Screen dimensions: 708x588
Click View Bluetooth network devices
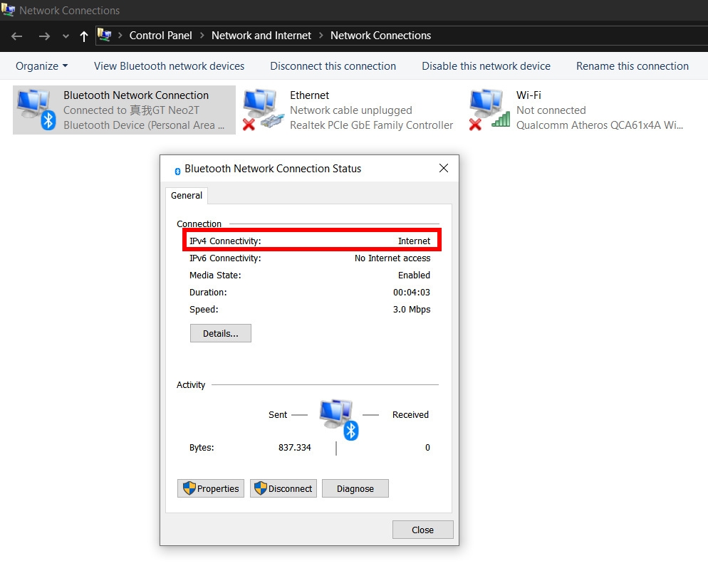[169, 66]
